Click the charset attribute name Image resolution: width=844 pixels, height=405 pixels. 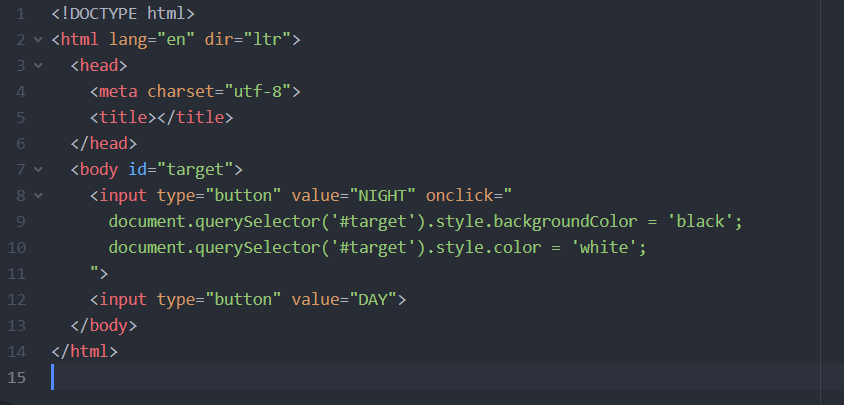tap(181, 92)
